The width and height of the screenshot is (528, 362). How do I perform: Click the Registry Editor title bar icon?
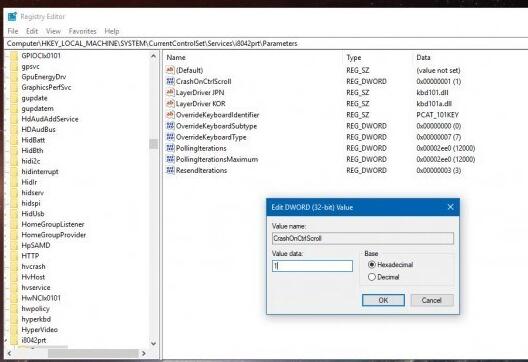[12, 17]
